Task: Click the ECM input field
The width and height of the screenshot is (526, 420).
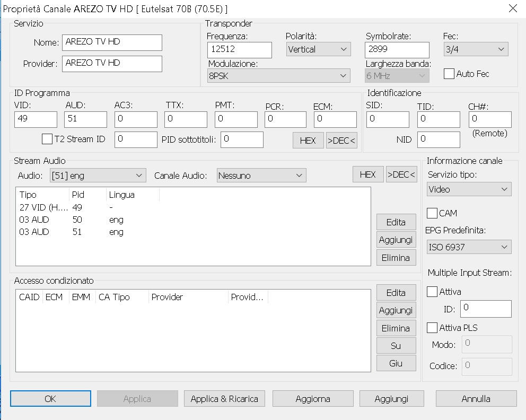Action: tap(336, 119)
